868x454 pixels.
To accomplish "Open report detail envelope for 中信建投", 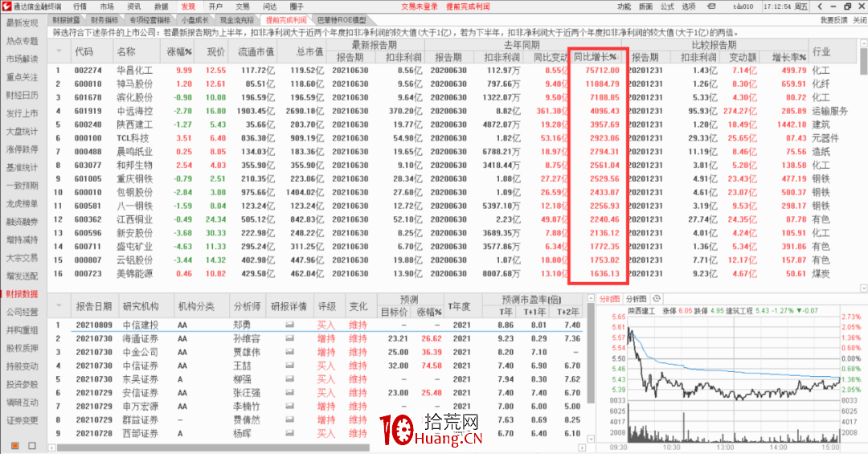I will click(289, 325).
